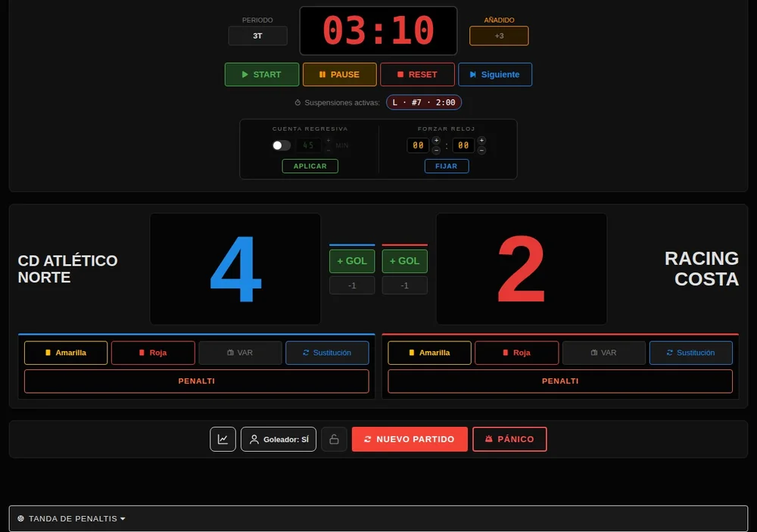Trigger VAR for Racing Costa
The image size is (757, 532).
coord(604,353)
